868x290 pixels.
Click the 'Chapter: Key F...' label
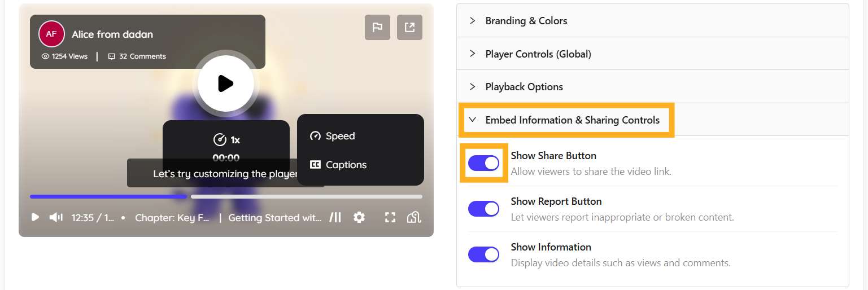172,217
